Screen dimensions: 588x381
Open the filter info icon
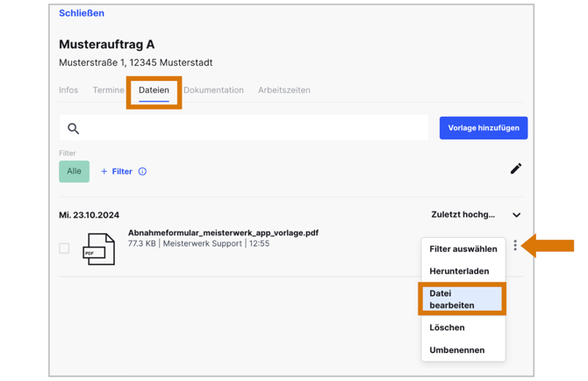click(142, 171)
